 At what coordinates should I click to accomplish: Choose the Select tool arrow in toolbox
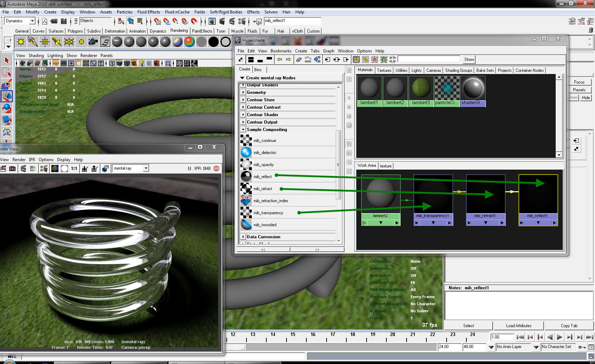pos(7,61)
